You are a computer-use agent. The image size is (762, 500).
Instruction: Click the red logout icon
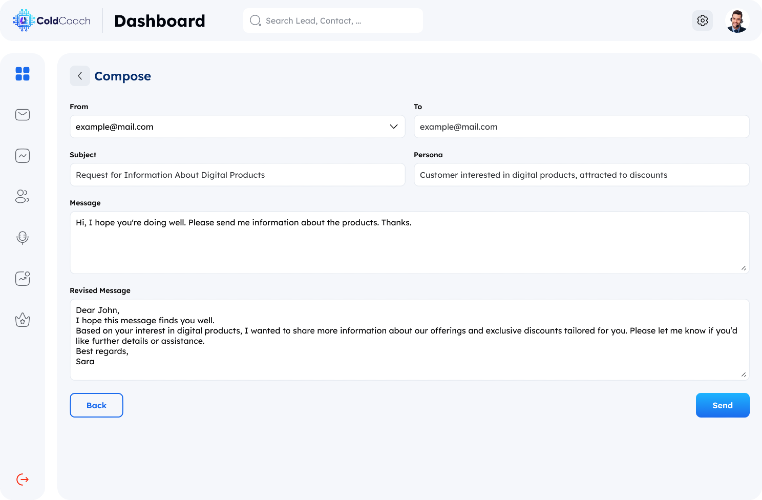click(x=22, y=480)
